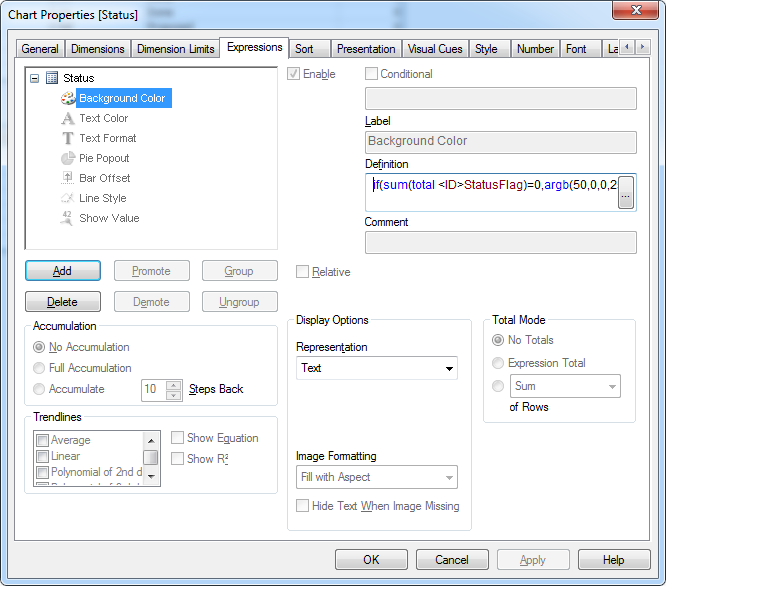The image size is (768, 614).
Task: Open Help for this dialog
Action: pos(614,560)
